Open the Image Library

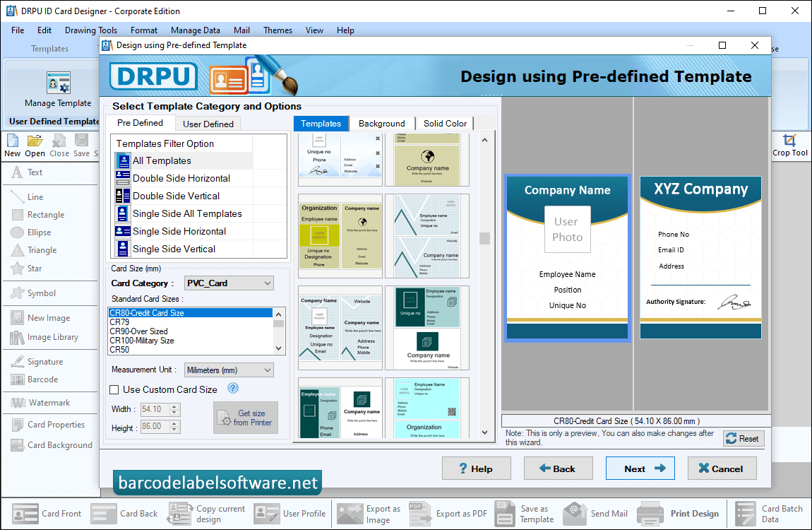pos(44,337)
